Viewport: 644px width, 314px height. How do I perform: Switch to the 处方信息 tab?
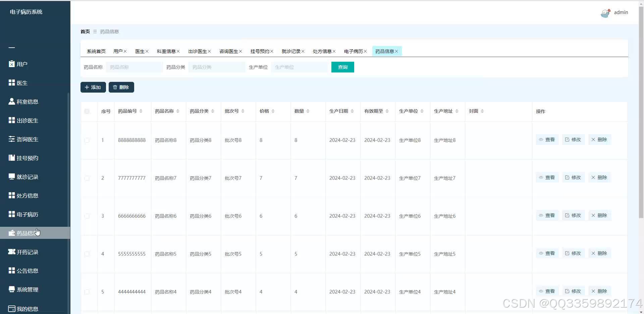pos(322,51)
